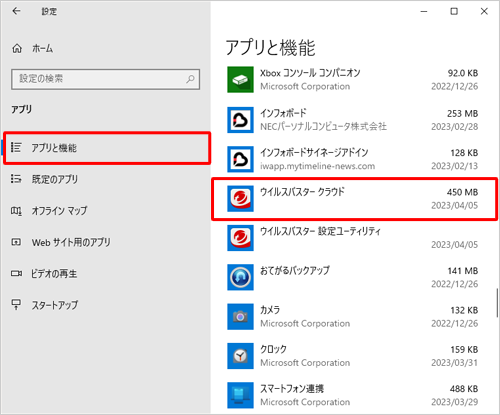Click カメラ app icon
The image size is (500, 415).
[240, 317]
